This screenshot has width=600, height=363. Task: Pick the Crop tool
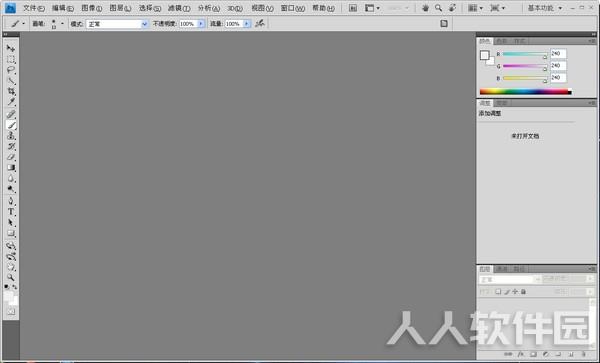coord(11,91)
